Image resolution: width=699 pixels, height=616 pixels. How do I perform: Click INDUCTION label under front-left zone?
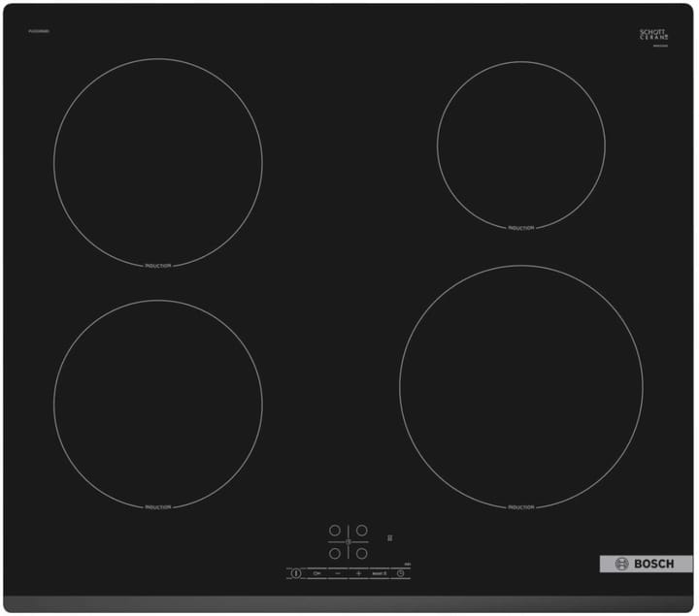158,507
